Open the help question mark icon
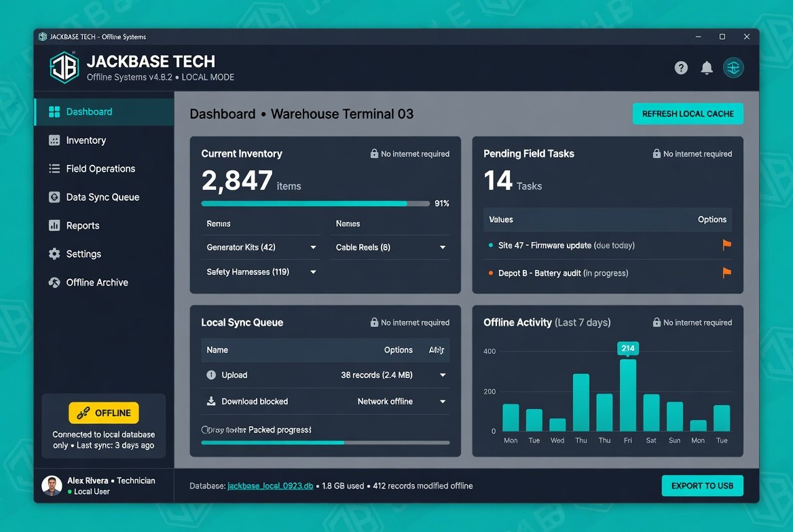 click(681, 68)
